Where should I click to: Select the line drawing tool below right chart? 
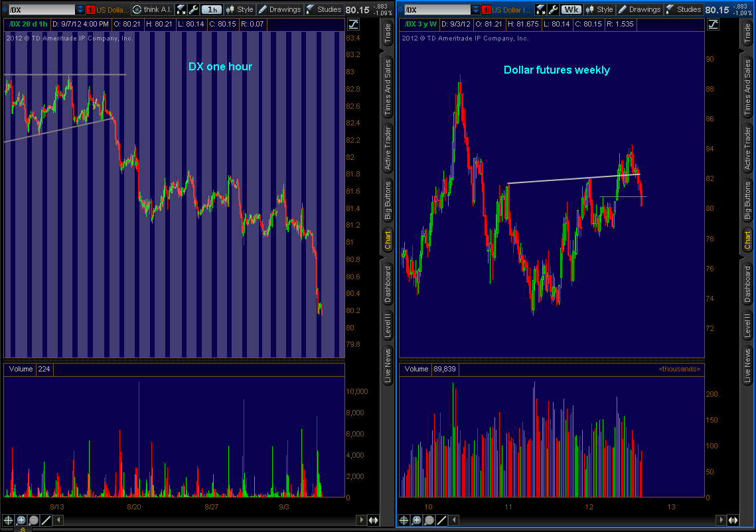pos(441,520)
